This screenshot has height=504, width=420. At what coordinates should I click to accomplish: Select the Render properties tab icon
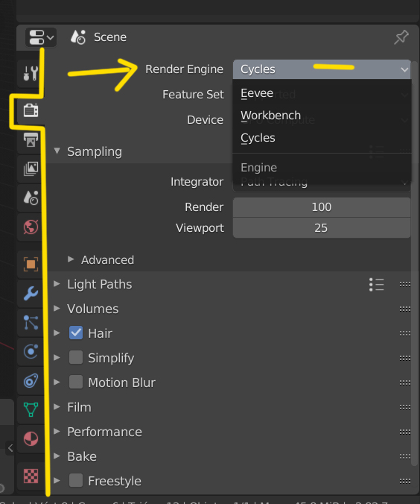pos(31,110)
